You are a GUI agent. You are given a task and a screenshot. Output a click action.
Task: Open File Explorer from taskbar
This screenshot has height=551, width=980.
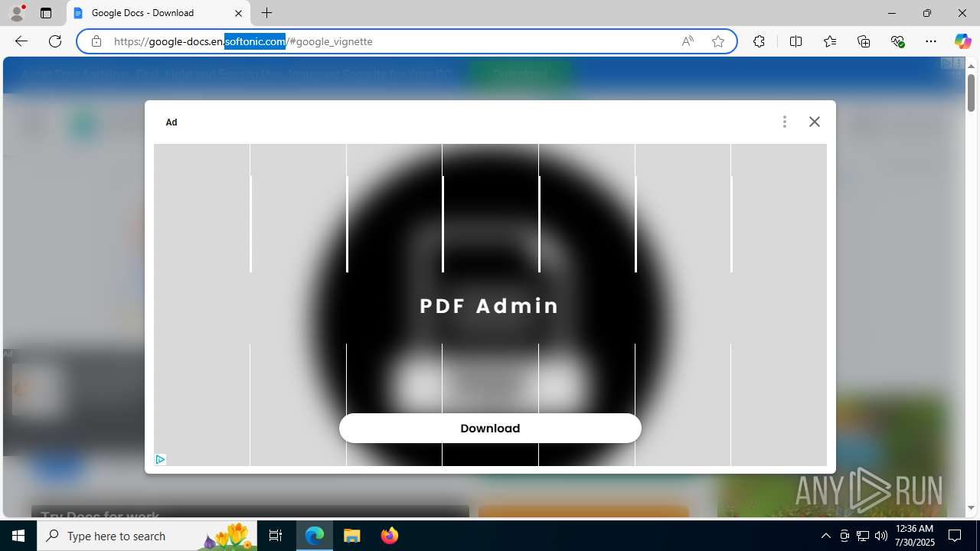point(352,536)
